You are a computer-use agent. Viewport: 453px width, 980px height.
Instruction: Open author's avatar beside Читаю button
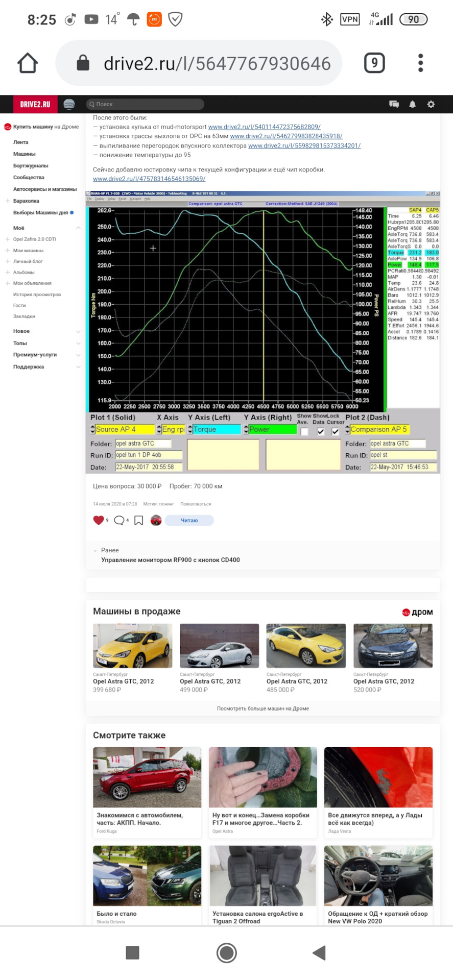click(x=156, y=520)
